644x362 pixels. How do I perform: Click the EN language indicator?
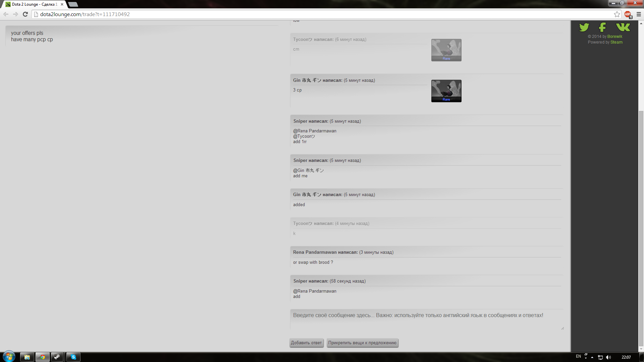(578, 356)
